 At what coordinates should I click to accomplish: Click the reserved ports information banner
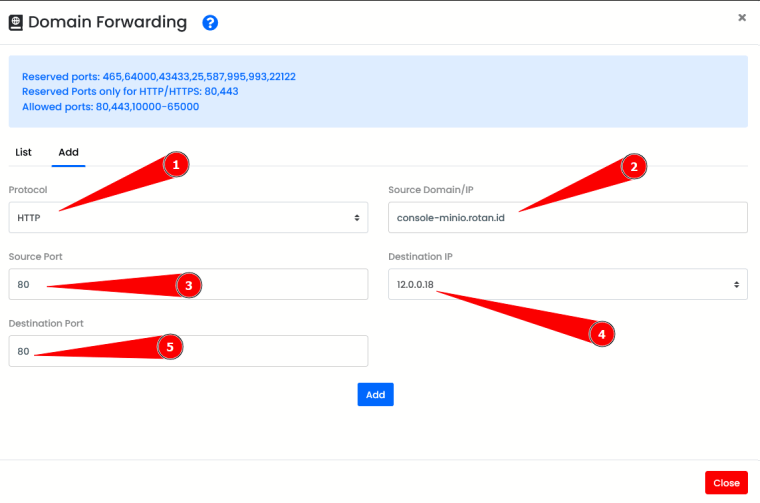378,92
